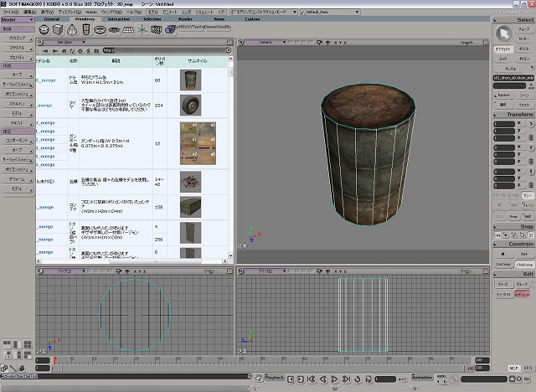Click the sphere primitive icon
The width and height of the screenshot is (536, 392).
coord(44,29)
